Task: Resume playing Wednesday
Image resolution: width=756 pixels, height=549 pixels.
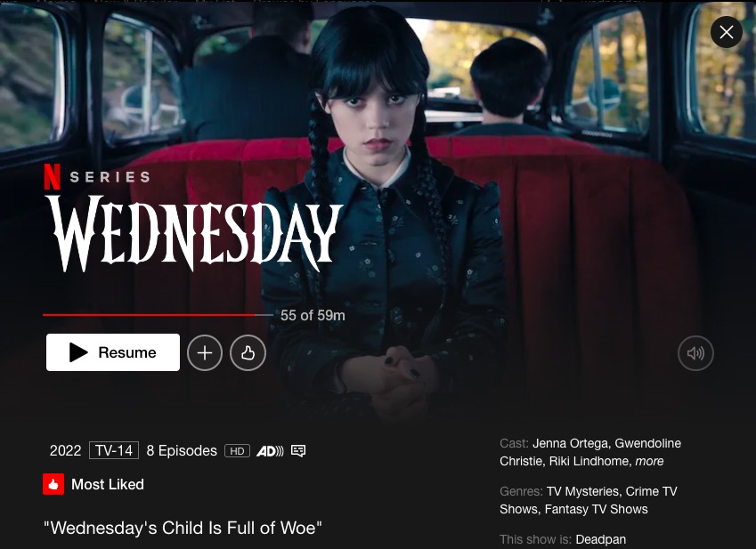Action: click(113, 352)
